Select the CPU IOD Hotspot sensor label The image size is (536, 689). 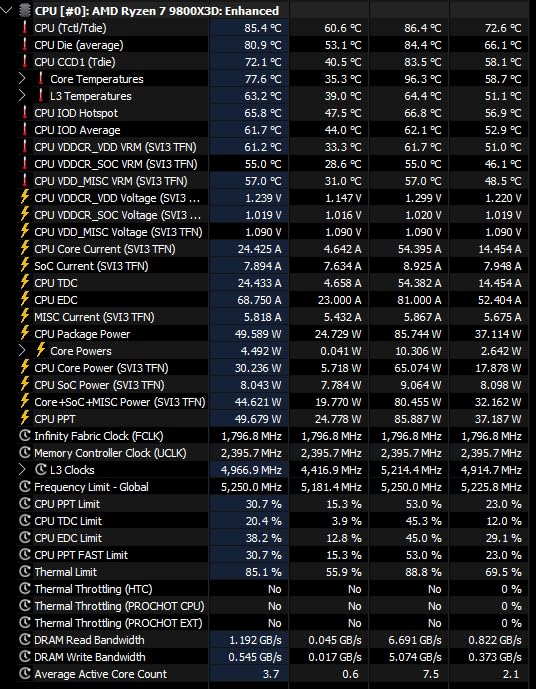point(76,113)
